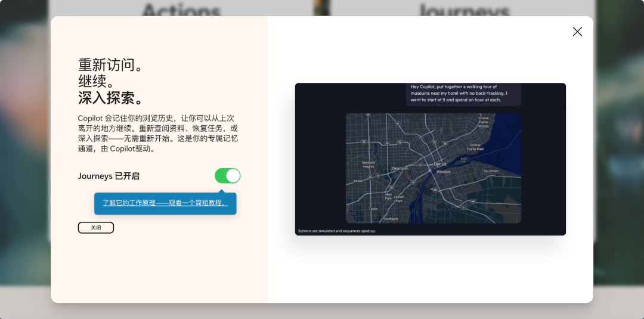Click the Allen Park map label
Image resolution: width=644 pixels, height=319 pixels.
(x=388, y=196)
